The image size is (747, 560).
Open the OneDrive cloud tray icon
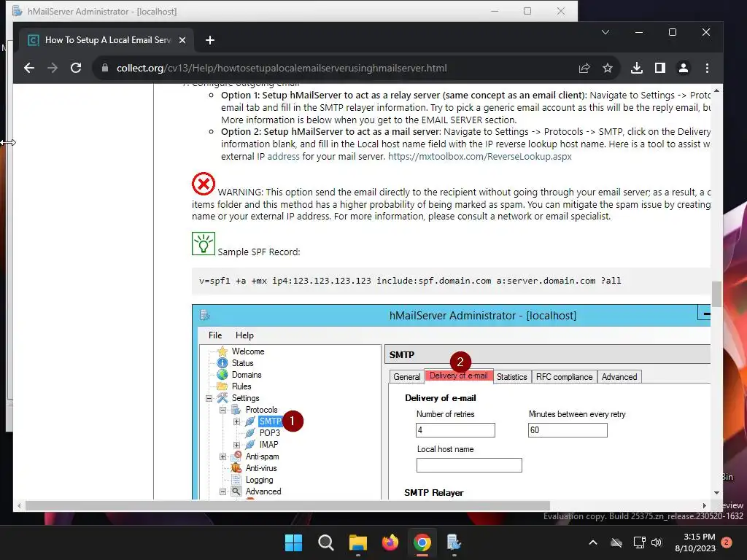click(616, 542)
